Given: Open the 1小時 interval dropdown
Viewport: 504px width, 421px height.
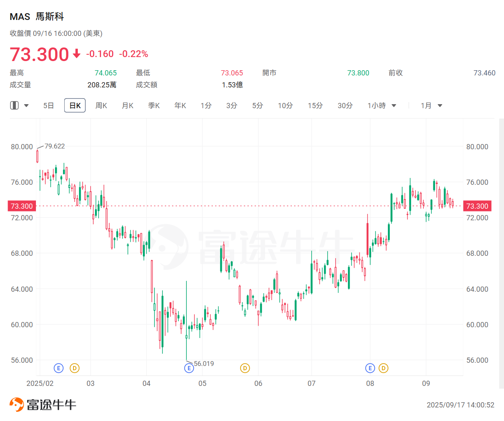Looking at the screenshot, I should tap(381, 106).
